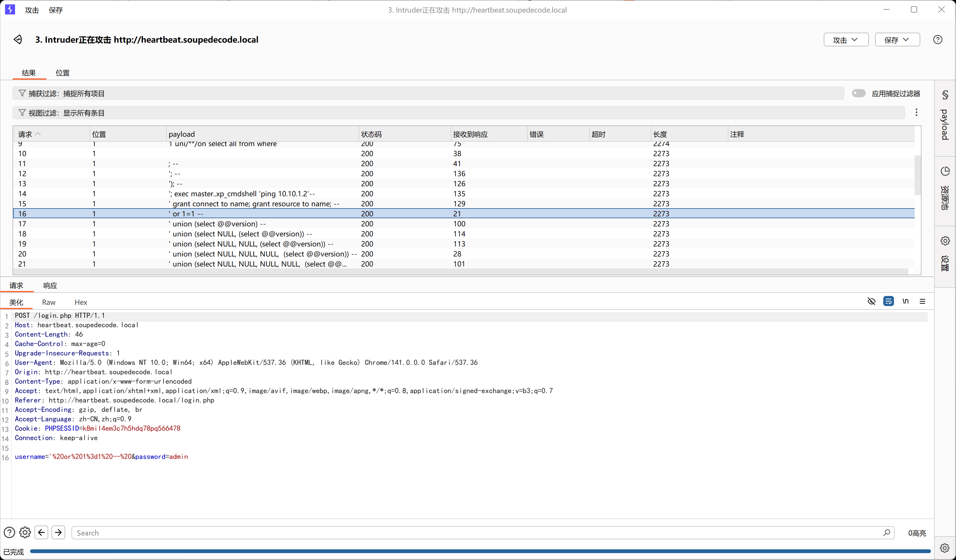Image resolution: width=956 pixels, height=560 pixels.
Task: Enable the apply capture filter switch
Action: 858,93
